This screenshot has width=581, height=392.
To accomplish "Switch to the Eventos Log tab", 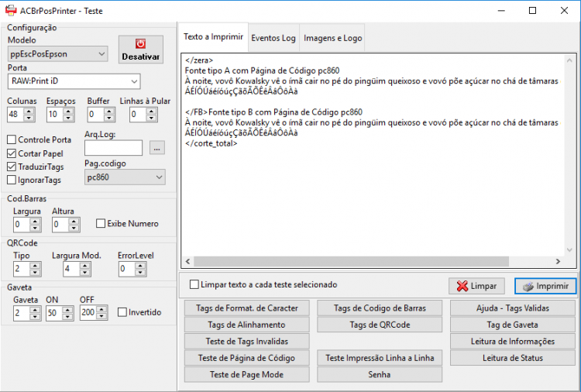I will pos(273,38).
